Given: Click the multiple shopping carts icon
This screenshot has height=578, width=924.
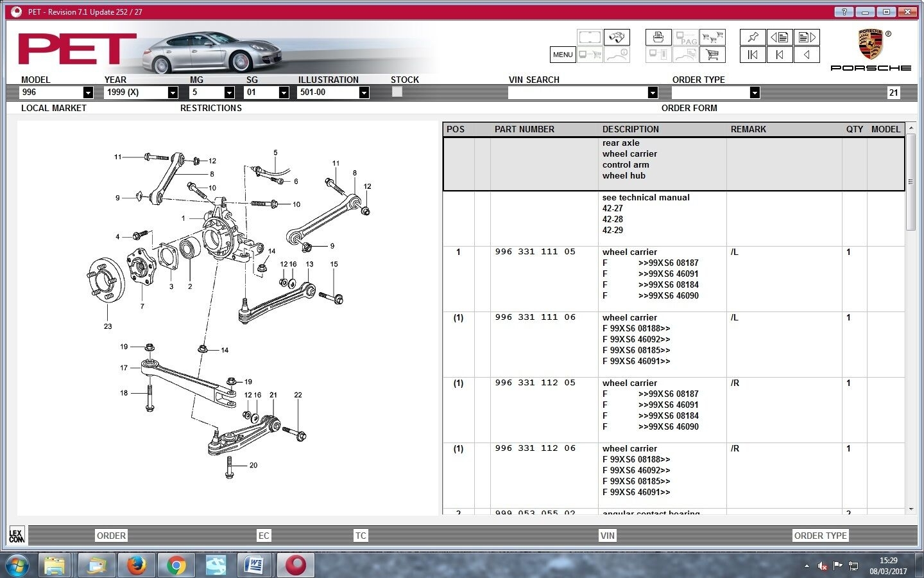Looking at the screenshot, I should coord(712,37).
